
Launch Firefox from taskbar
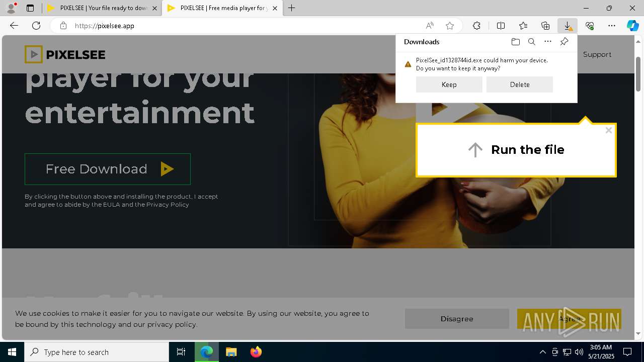tap(256, 352)
